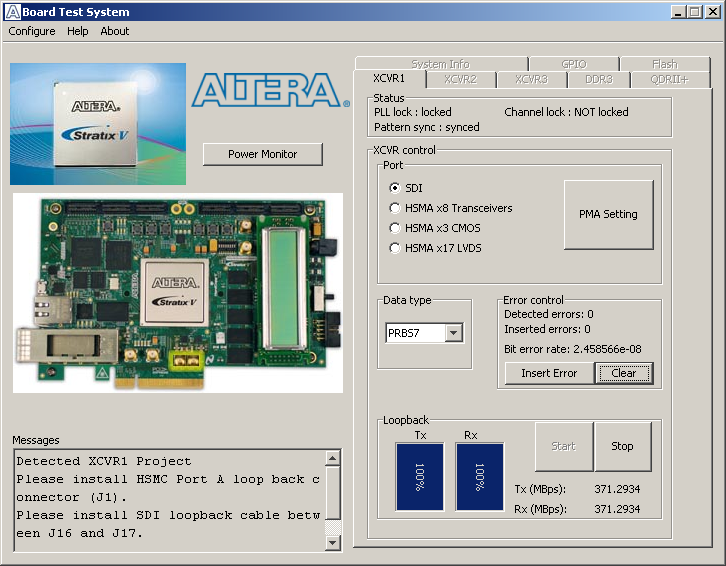Click the Stratix V chip image
Image resolution: width=726 pixels, height=566 pixels.
(98, 124)
